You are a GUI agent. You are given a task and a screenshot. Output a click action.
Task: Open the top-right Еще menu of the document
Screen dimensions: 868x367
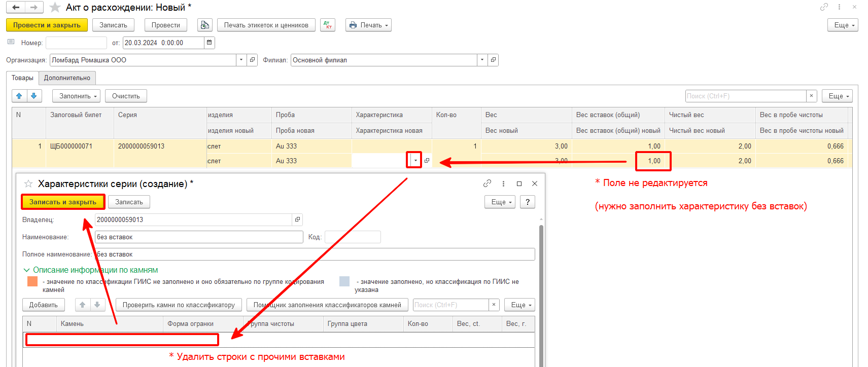coord(843,25)
